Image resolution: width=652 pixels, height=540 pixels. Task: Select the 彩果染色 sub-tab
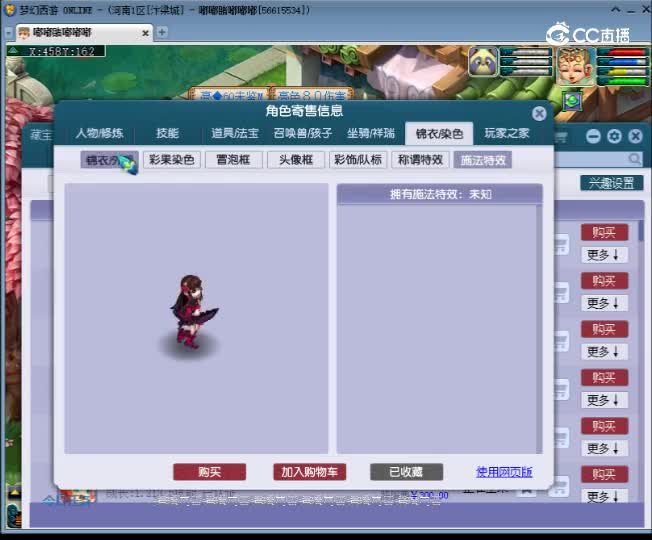click(172, 160)
